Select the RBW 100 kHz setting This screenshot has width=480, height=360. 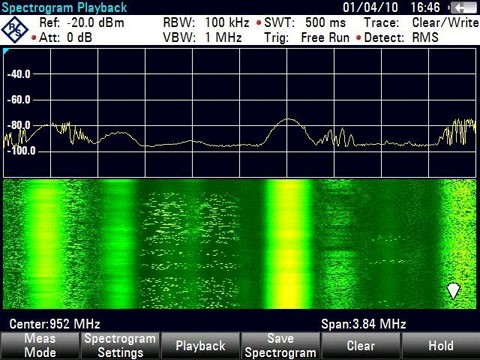tap(206, 23)
